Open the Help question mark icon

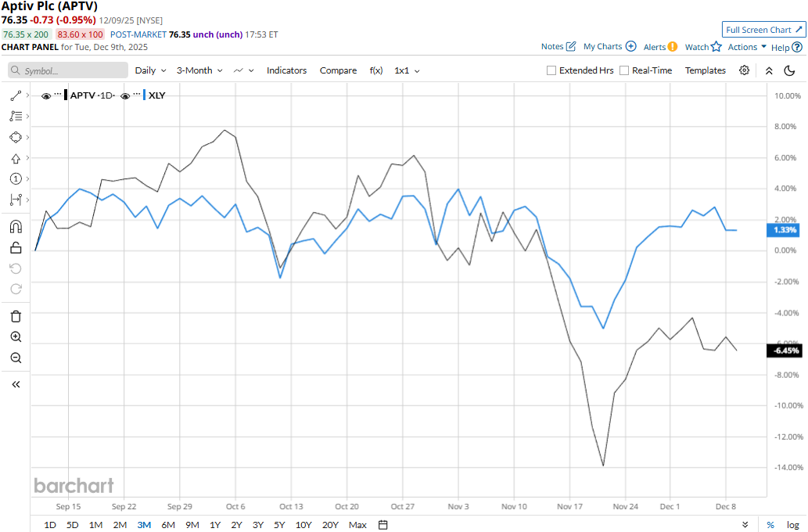coord(797,47)
